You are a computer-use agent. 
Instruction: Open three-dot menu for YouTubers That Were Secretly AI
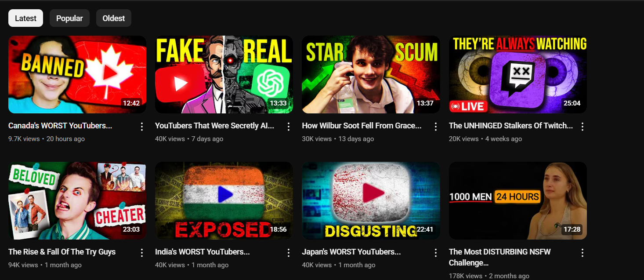point(289,127)
